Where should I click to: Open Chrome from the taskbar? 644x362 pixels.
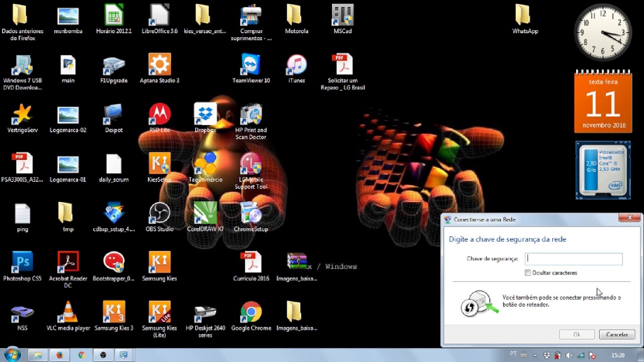click(82, 355)
